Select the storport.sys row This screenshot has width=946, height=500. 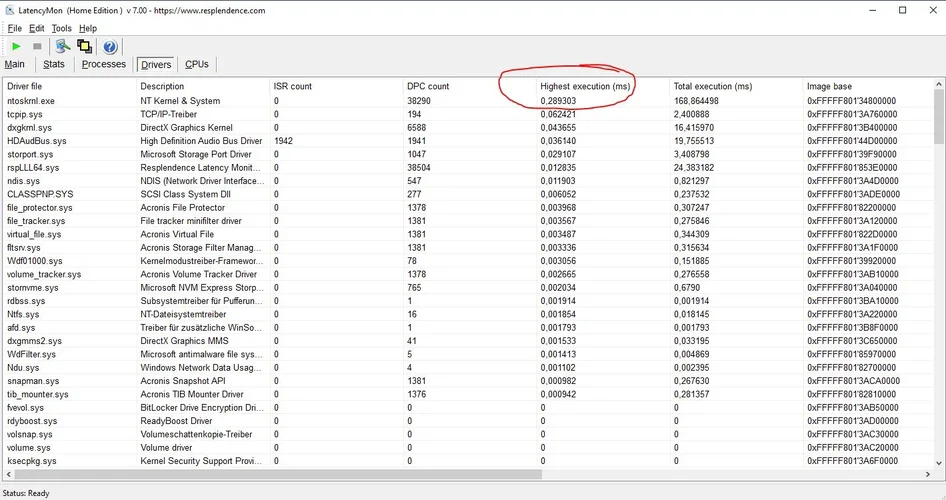coord(468,154)
